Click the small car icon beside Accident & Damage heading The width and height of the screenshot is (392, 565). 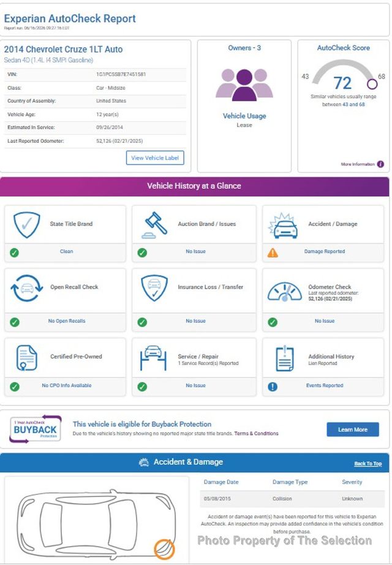tap(144, 462)
